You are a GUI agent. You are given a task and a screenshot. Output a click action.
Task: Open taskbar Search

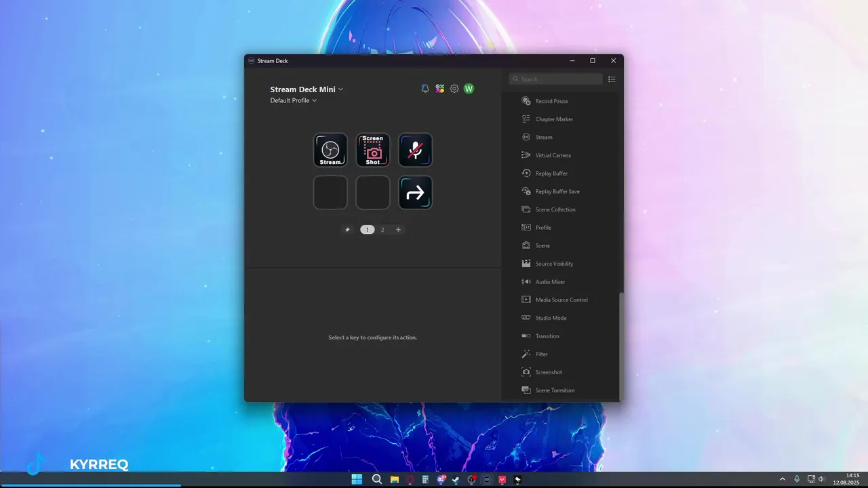377,479
